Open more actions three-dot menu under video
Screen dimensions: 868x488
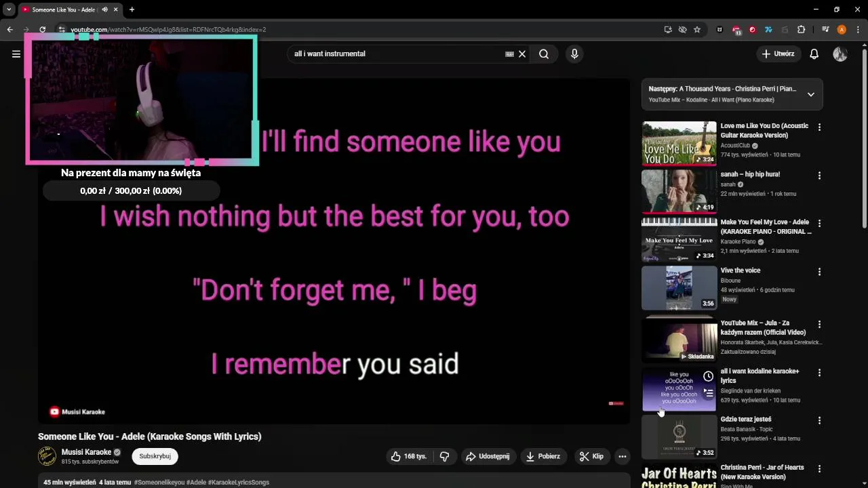pyautogui.click(x=622, y=457)
